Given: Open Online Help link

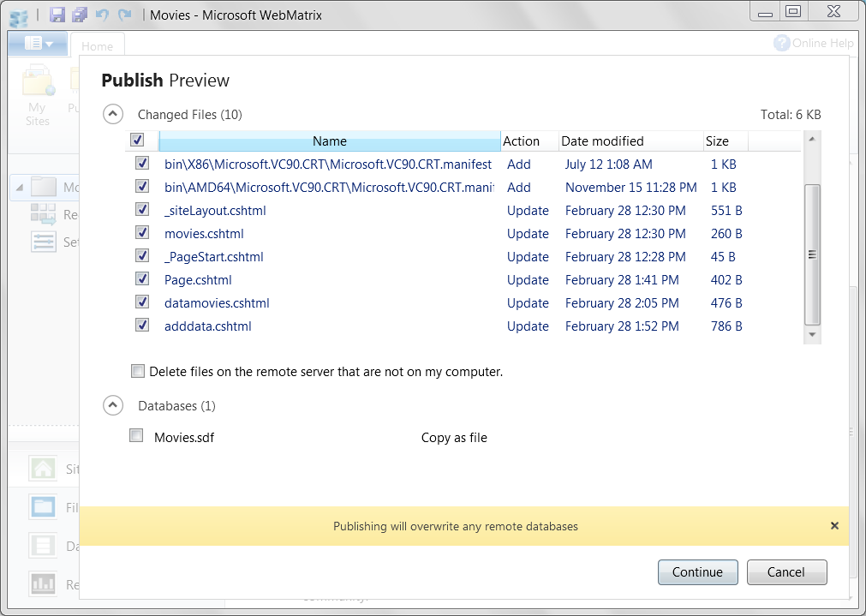Looking at the screenshot, I should [x=822, y=43].
